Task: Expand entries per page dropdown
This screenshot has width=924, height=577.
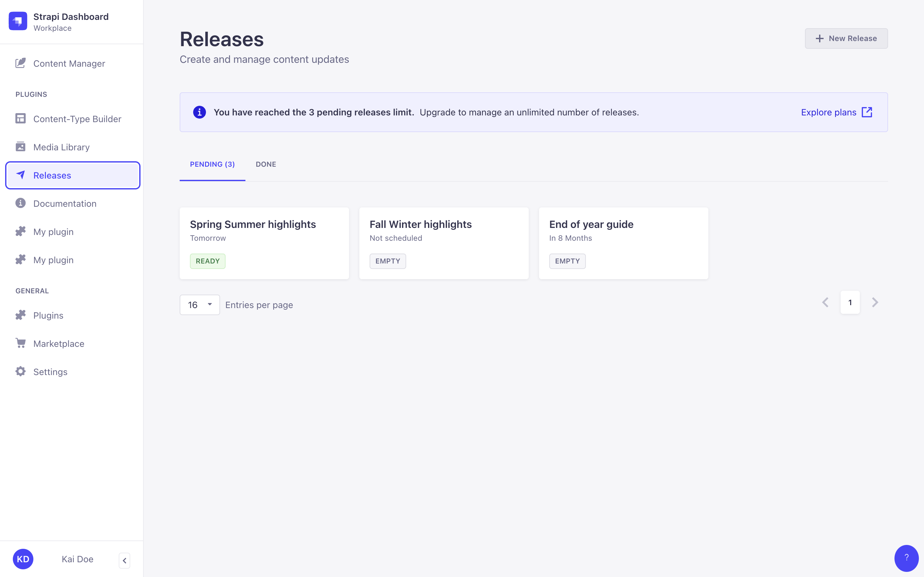Action: point(199,305)
